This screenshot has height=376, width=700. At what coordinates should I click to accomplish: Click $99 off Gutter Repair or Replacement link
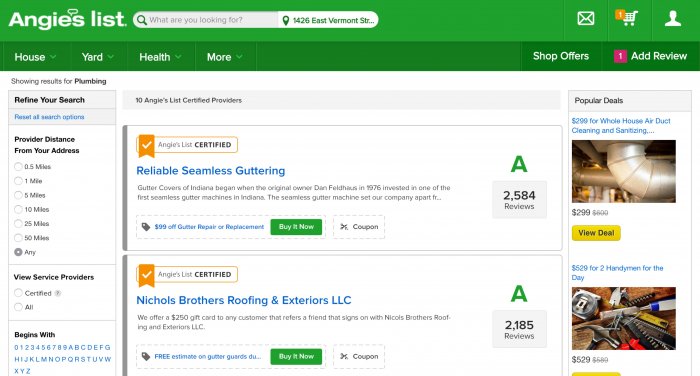pos(209,227)
